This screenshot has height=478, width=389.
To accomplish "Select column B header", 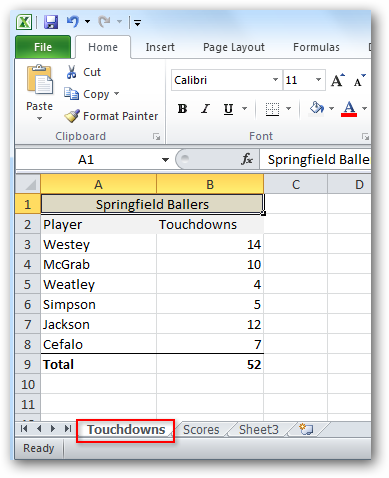I will pyautogui.click(x=210, y=184).
